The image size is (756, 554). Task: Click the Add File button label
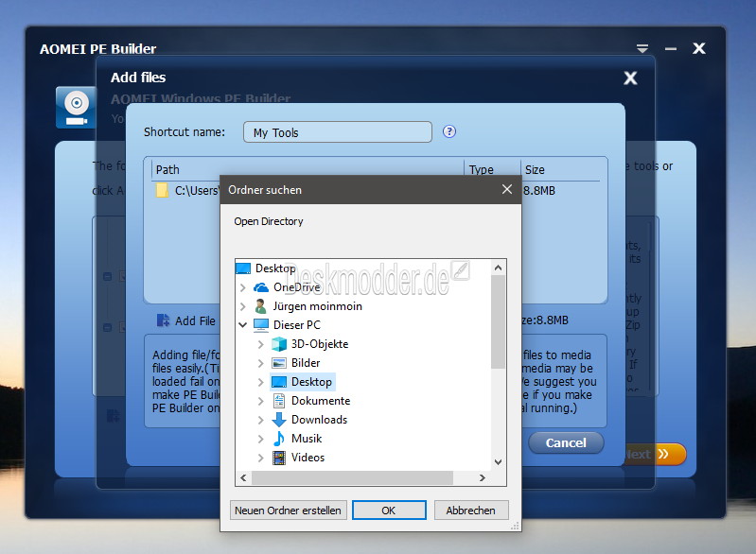pos(195,320)
